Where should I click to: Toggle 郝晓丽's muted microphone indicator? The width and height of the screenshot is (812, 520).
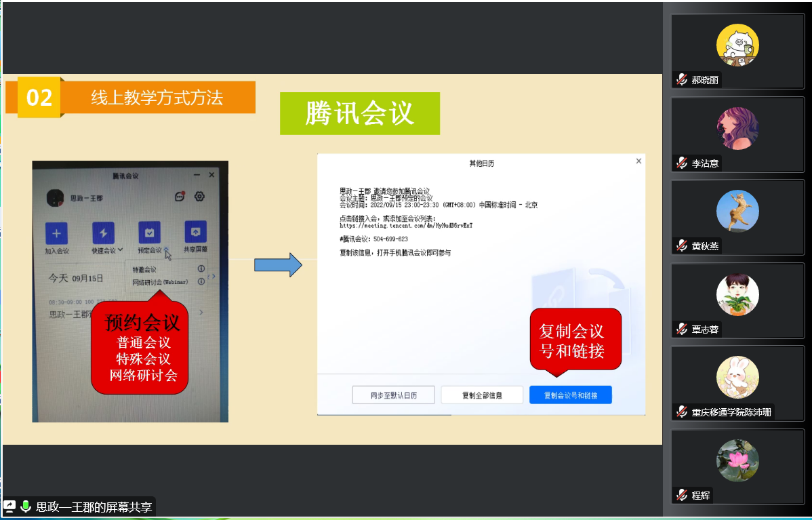click(682, 80)
